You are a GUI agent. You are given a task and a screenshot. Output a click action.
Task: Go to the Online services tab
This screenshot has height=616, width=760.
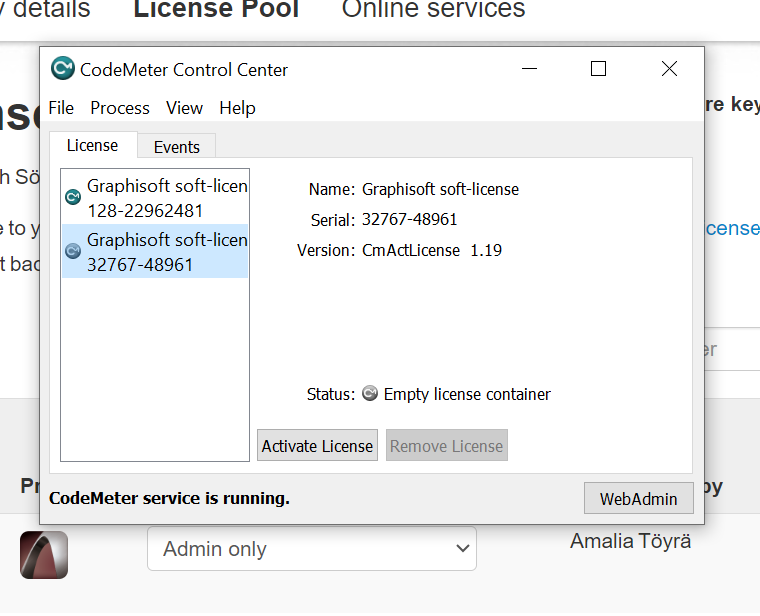pos(433,11)
